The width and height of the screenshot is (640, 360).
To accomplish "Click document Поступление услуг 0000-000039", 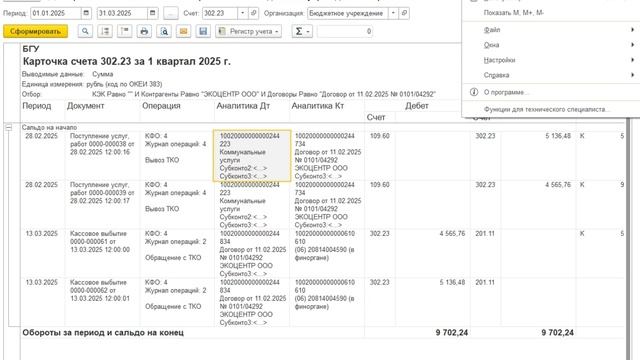I will tap(102, 193).
